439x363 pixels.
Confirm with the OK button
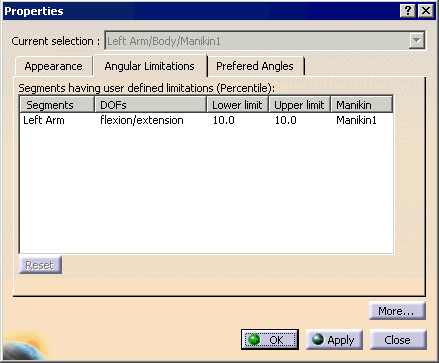tap(270, 340)
